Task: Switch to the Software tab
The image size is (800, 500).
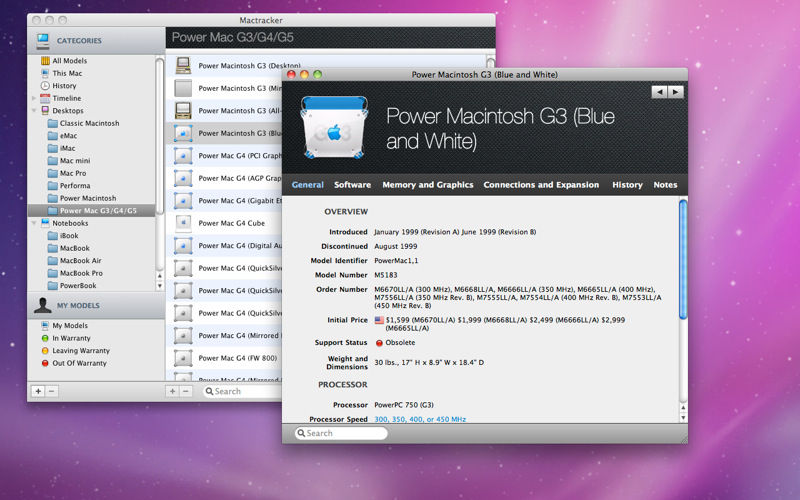Action: [352, 185]
